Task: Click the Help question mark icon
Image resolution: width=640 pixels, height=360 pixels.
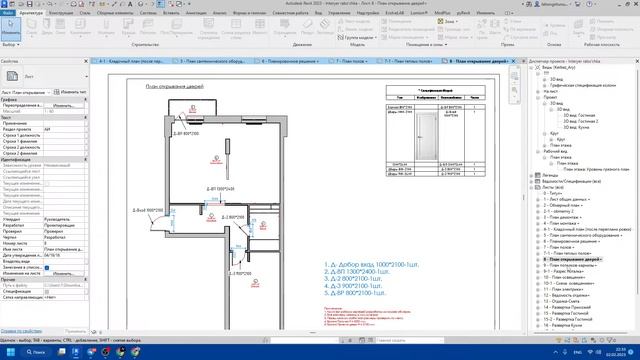Action: pyautogui.click(x=589, y=4)
